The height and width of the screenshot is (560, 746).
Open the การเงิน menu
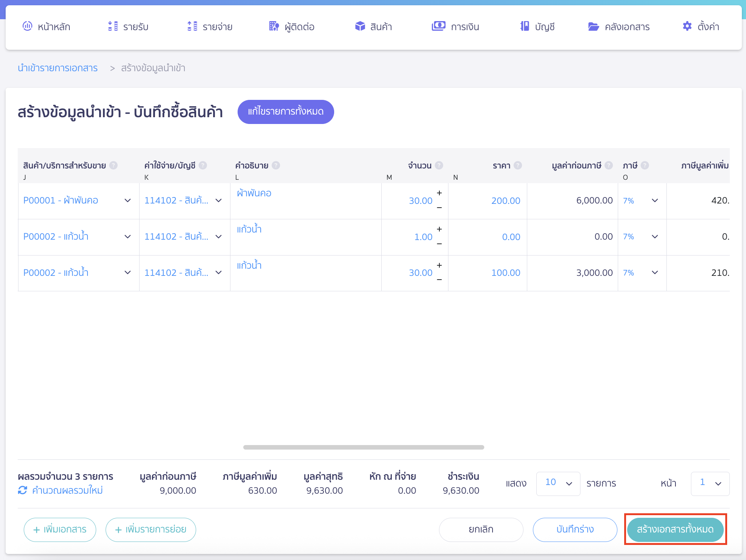click(x=455, y=26)
